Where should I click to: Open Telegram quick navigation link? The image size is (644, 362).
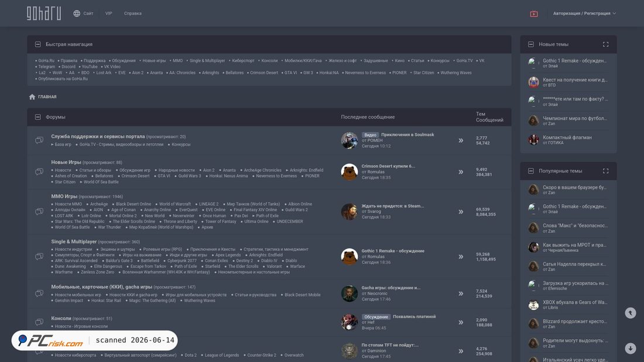pyautogui.click(x=46, y=67)
